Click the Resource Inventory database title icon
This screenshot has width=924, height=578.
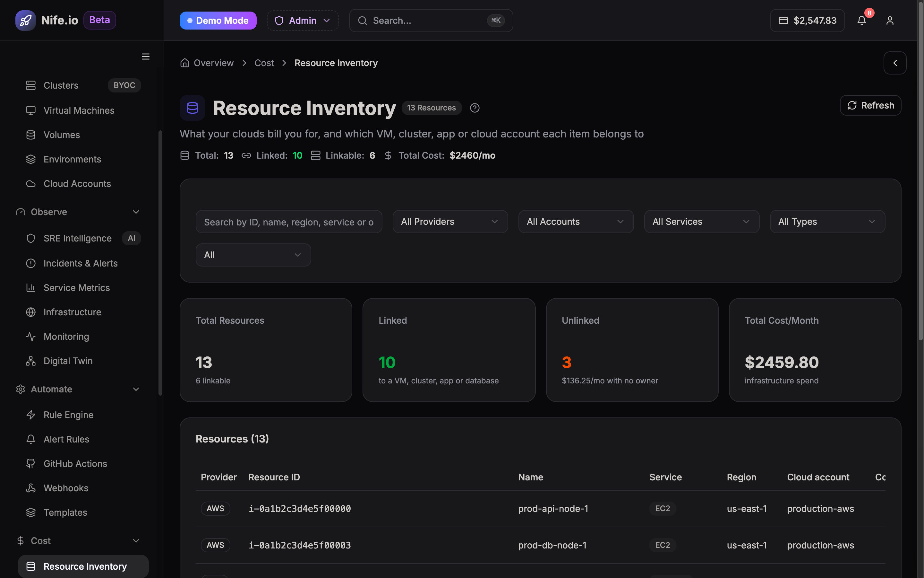coord(193,108)
